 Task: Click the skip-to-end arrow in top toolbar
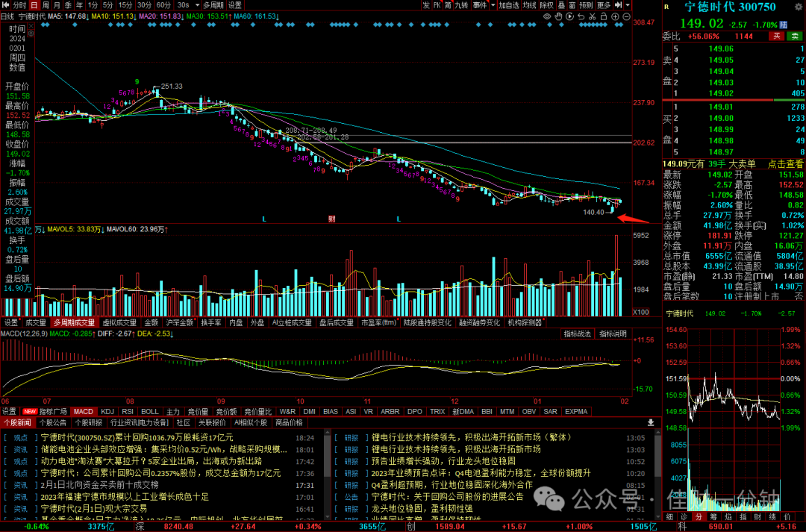click(x=618, y=5)
